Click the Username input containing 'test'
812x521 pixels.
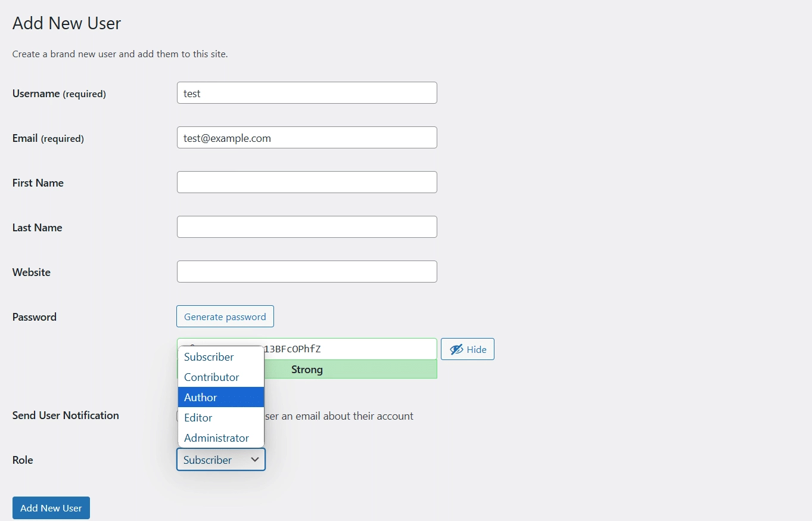[306, 92]
